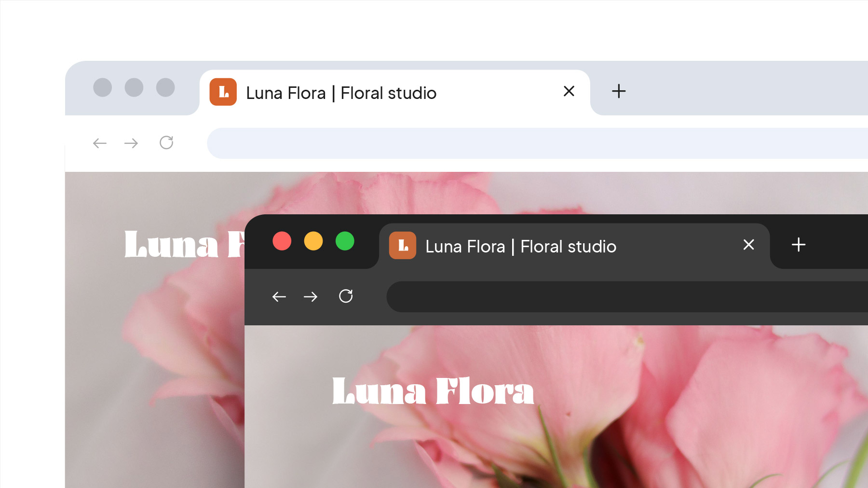Add a new tab in dark browser
868x488 pixels.
799,245
